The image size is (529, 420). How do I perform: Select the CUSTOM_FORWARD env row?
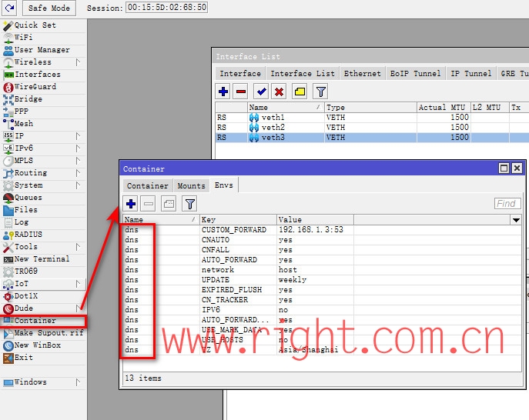tap(322, 230)
